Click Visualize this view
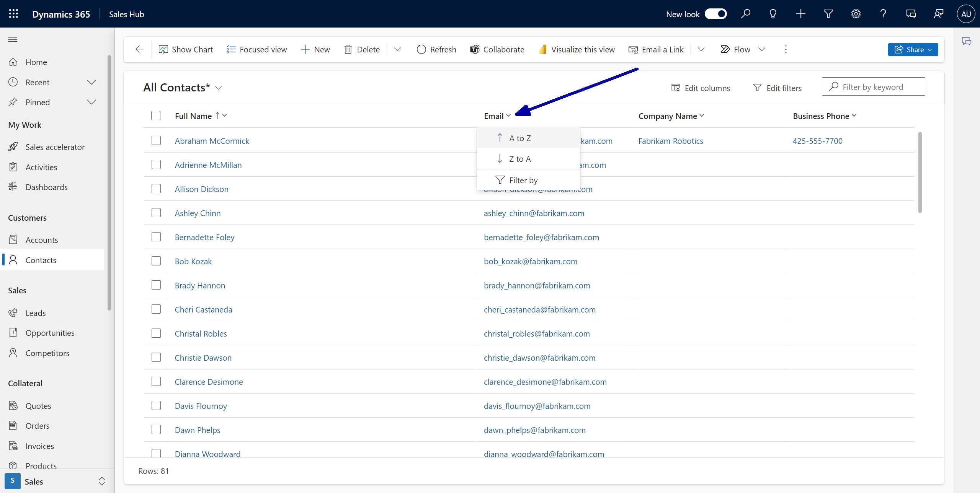Image resolution: width=980 pixels, height=493 pixels. point(577,49)
